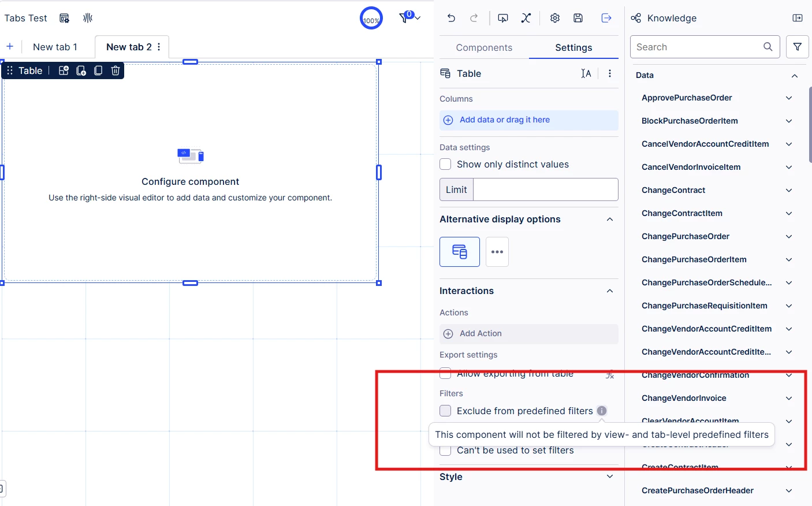Expand the CreatePurchaseOrderHeader entry
The height and width of the screenshot is (506, 812).
(789, 491)
